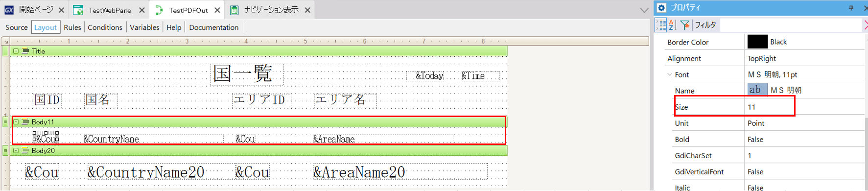This screenshot has width=868, height=191.
Task: Open the Rules tab
Action: click(x=72, y=27)
